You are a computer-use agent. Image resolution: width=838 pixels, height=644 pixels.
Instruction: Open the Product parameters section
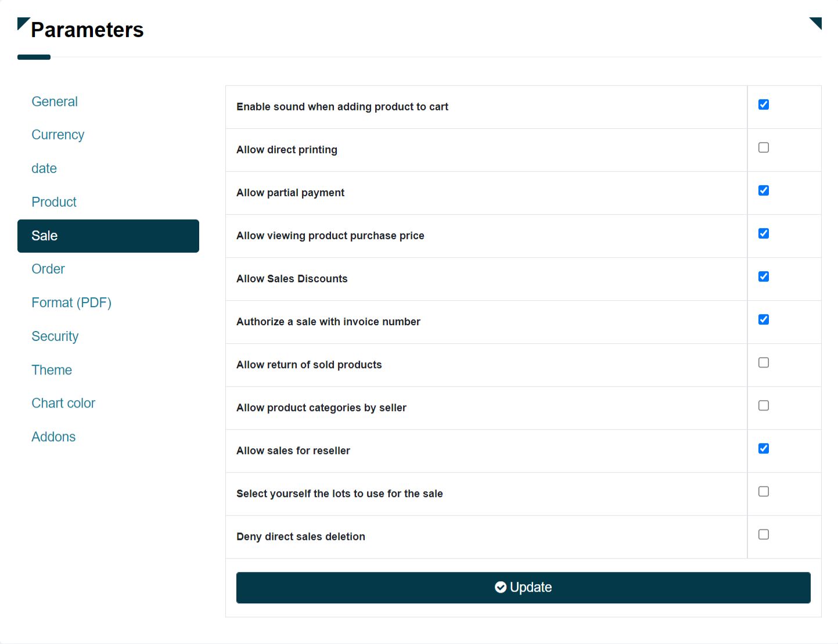coord(54,202)
